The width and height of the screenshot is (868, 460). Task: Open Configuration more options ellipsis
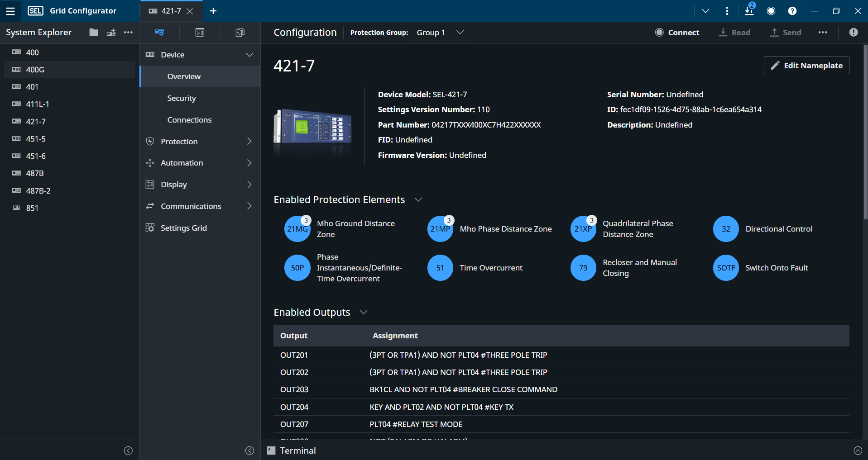[x=823, y=33]
